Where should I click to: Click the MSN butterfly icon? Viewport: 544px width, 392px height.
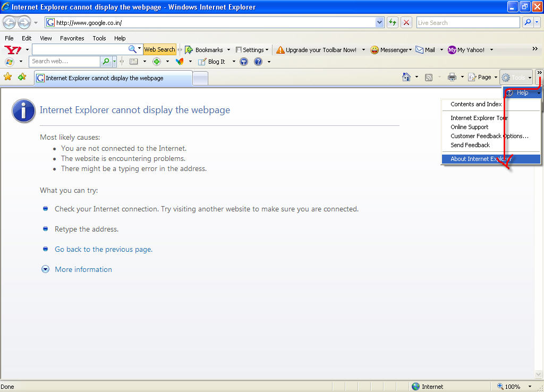pos(180,62)
